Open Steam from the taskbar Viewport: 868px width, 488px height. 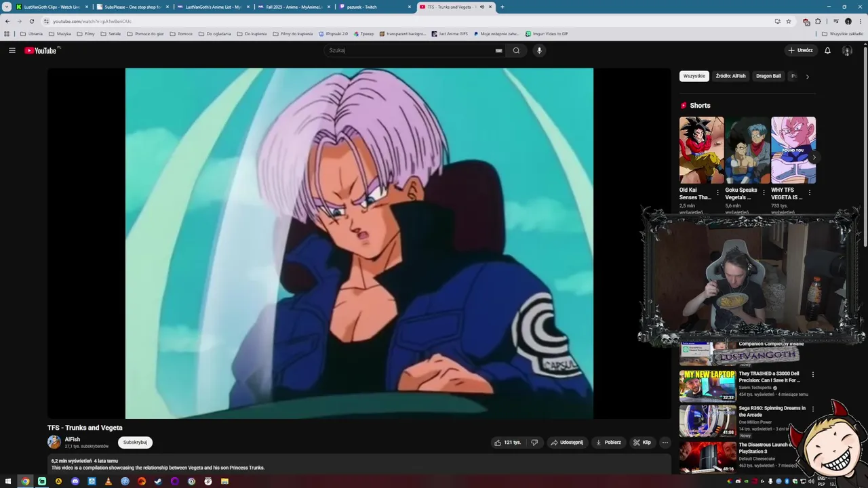click(x=158, y=481)
